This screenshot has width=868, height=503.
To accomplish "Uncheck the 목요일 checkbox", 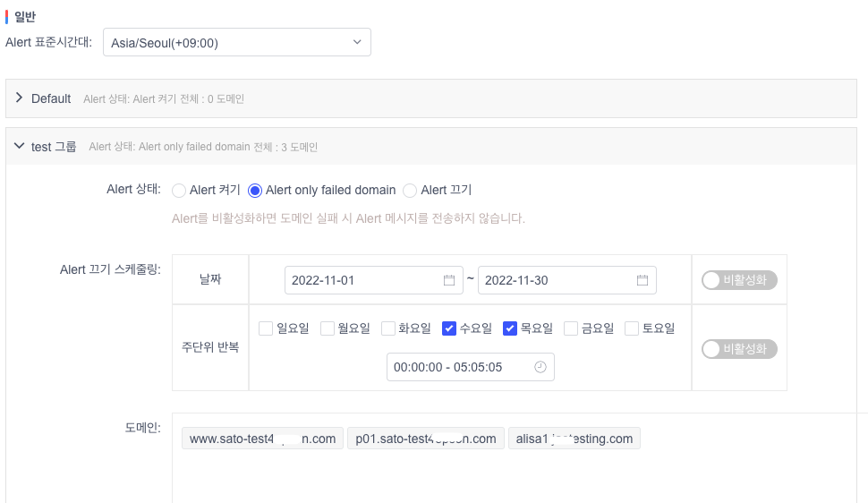I will coord(510,328).
